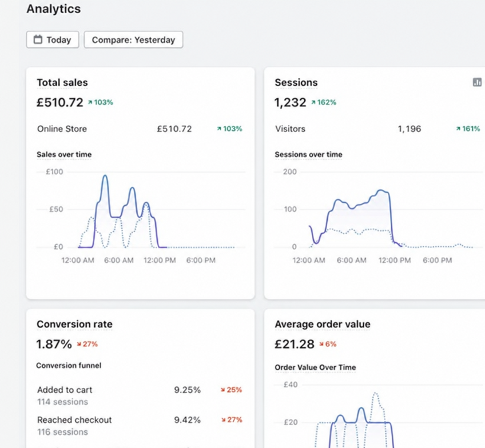Open the Sessions report heading
485x448 pixels.
click(296, 82)
